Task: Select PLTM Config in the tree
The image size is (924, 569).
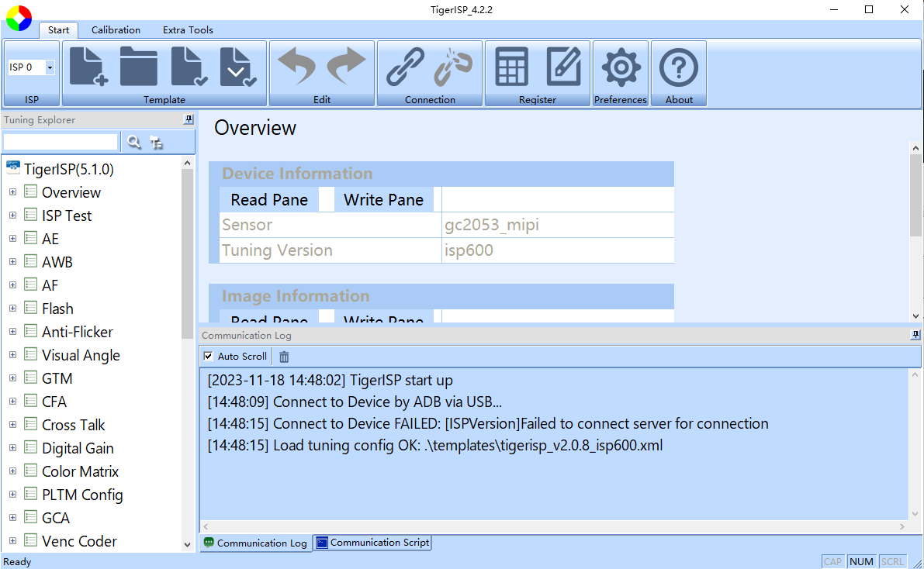Action: [x=82, y=495]
